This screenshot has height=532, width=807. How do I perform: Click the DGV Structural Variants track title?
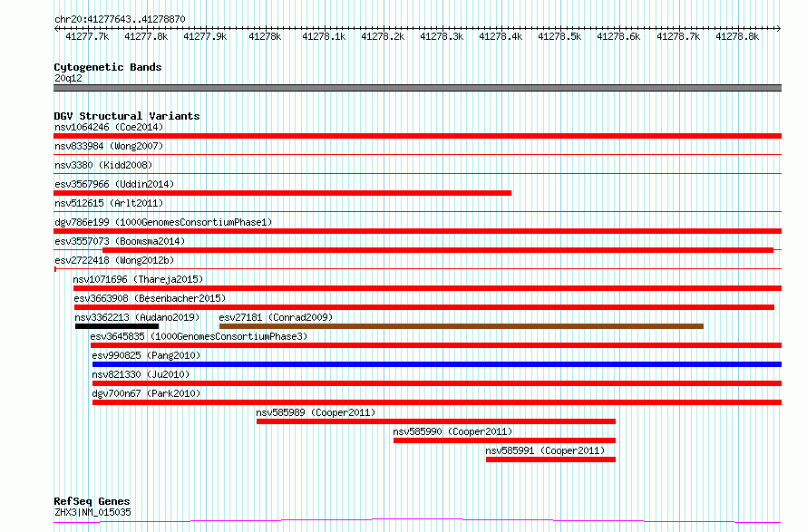127,116
